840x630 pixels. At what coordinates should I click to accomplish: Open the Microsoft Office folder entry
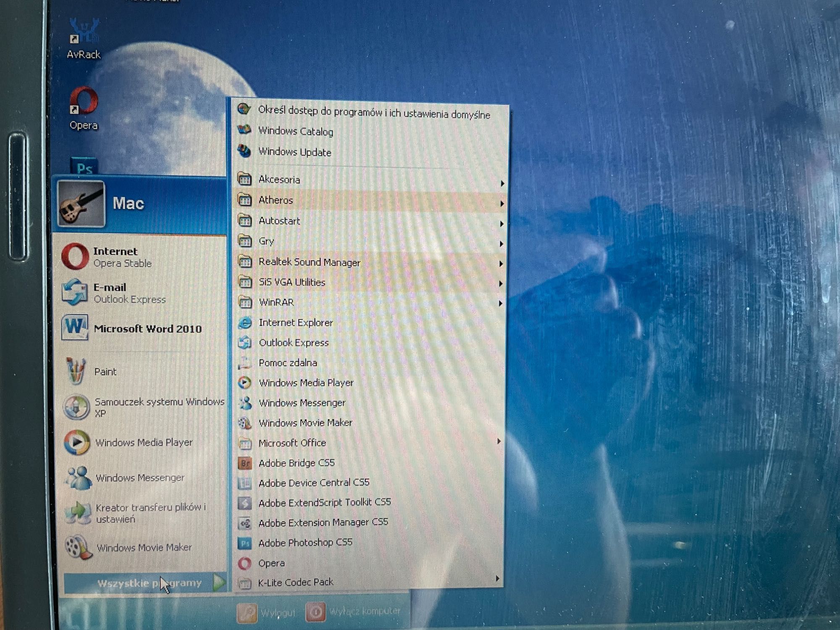(368, 443)
